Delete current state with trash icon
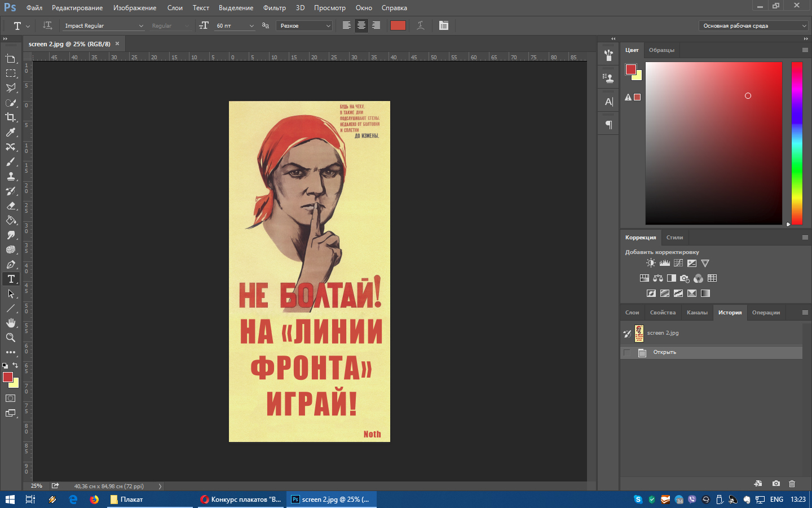 (792, 484)
